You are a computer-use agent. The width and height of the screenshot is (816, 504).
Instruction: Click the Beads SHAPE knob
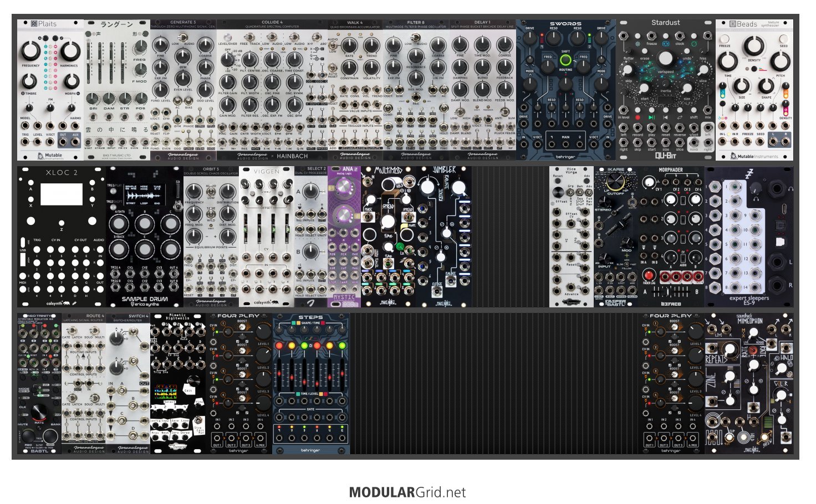click(766, 86)
